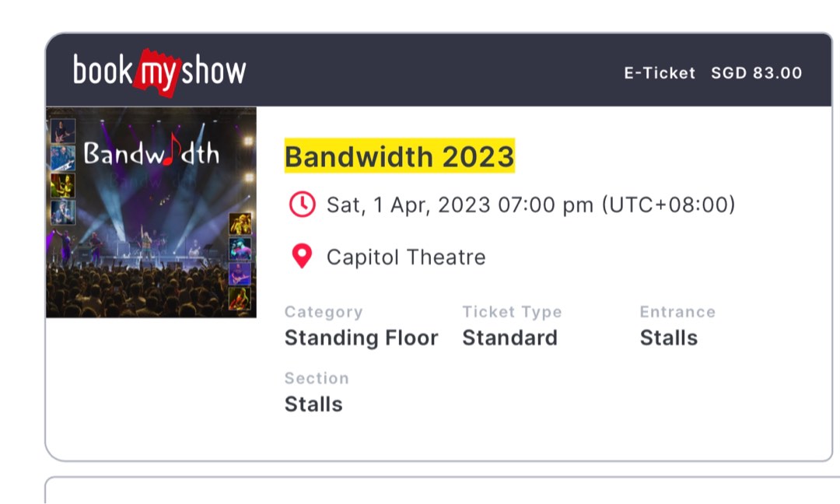The image size is (840, 504).
Task: Click the red clock icon beside the date
Action: click(x=303, y=205)
